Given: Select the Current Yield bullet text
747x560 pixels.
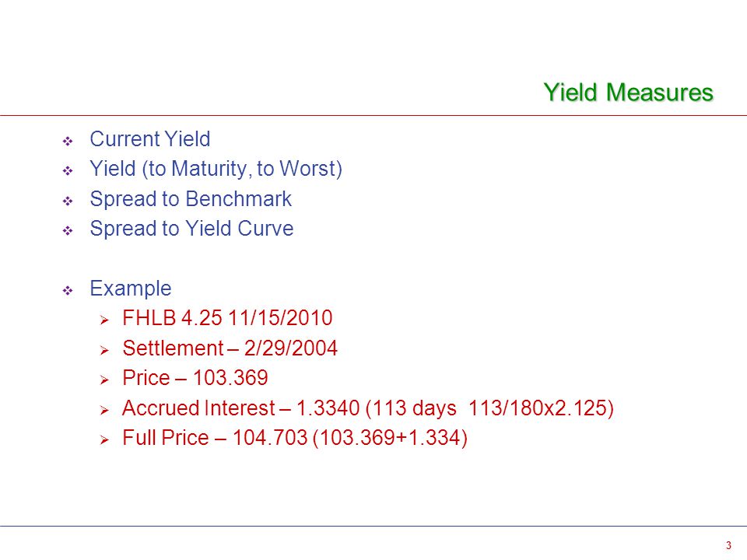Looking at the screenshot, I should pyautogui.click(x=150, y=139).
